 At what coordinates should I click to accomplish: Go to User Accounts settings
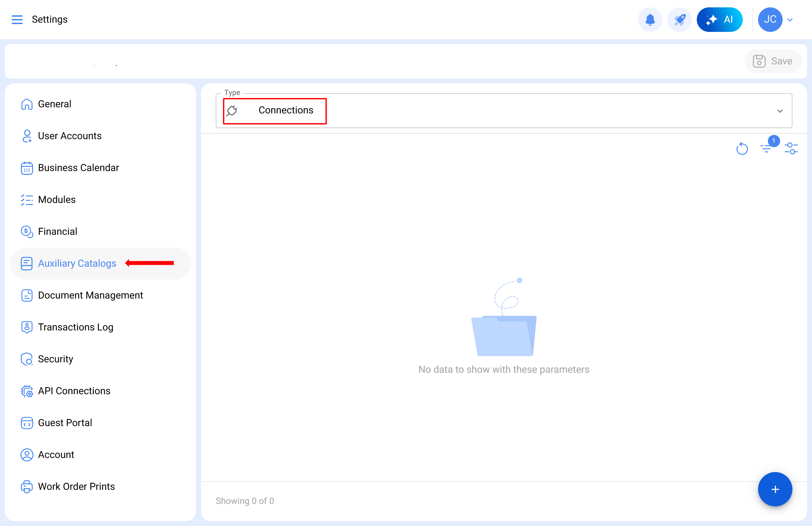[x=70, y=136]
